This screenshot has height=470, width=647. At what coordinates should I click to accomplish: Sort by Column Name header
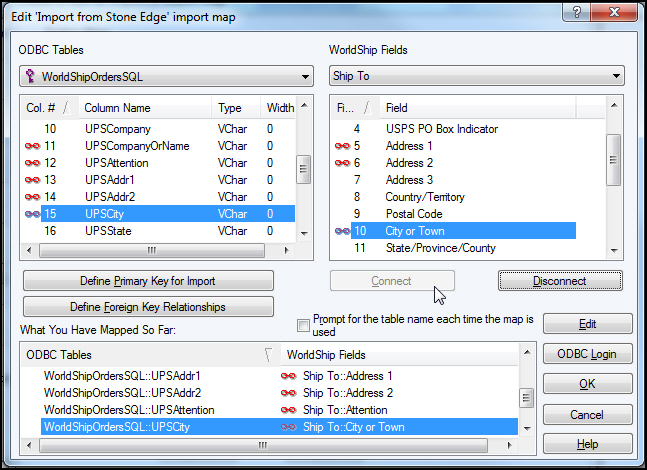pos(145,108)
